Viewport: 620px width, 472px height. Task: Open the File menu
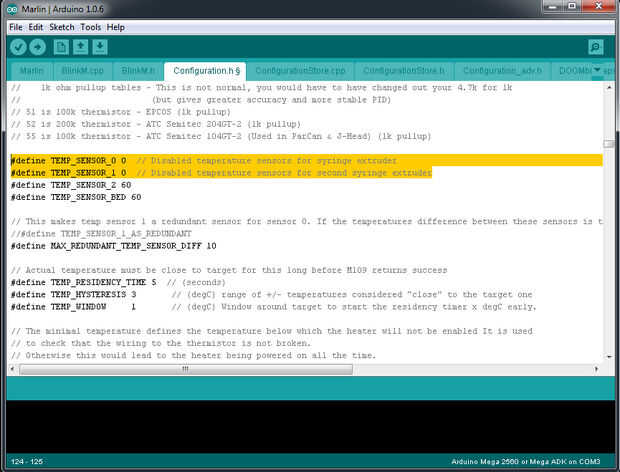click(x=16, y=27)
